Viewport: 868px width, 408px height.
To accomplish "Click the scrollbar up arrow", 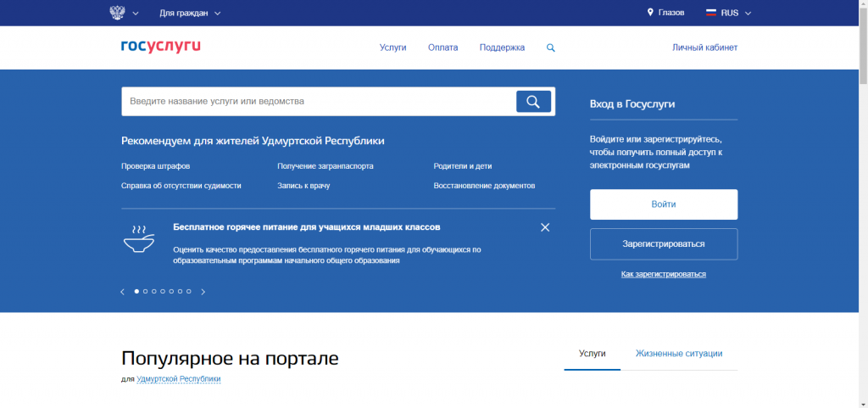I will pyautogui.click(x=863, y=4).
